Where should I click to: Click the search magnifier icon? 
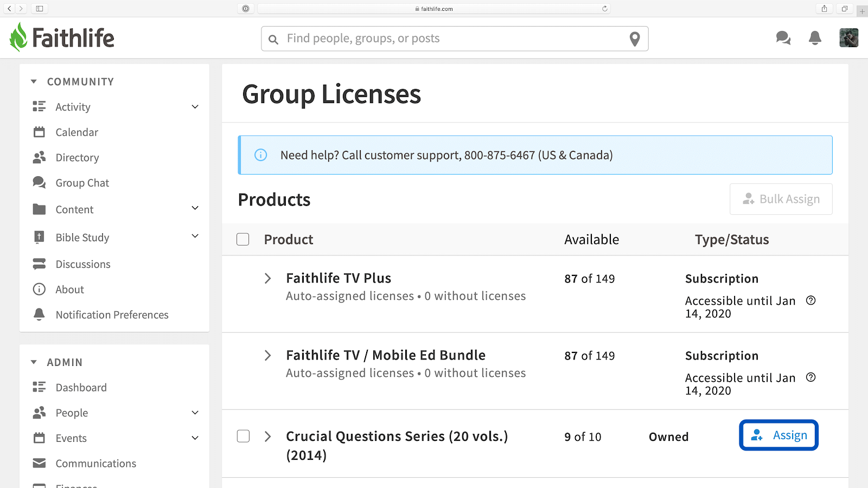click(x=273, y=40)
